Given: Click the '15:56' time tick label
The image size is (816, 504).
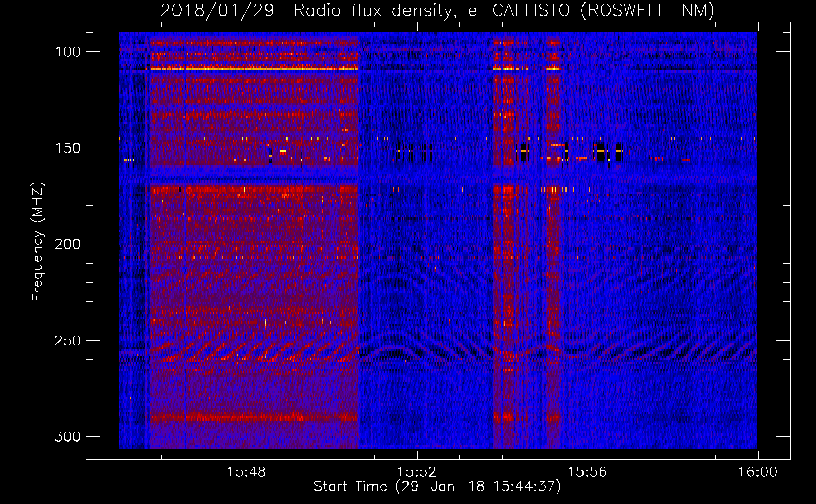Looking at the screenshot, I should 587,472.
